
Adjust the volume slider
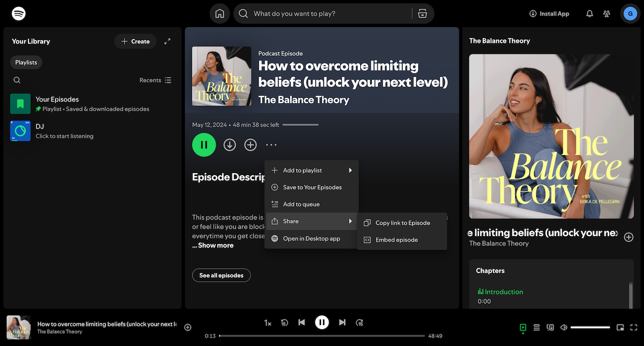tap(590, 328)
